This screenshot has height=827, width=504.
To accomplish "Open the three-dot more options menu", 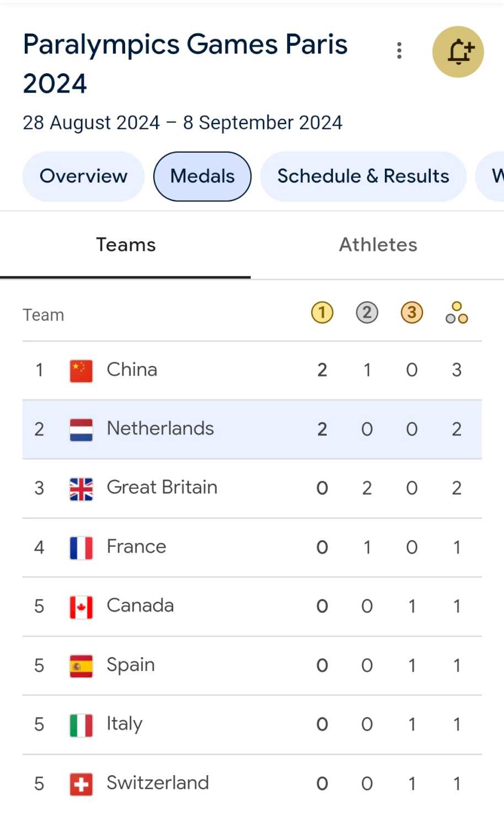I will pos(399,51).
